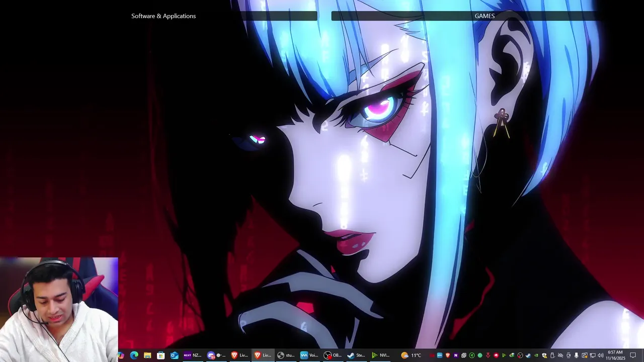Image resolution: width=644 pixels, height=362 pixels.
Task: Click the Voicemod icon in system tray
Action: (x=440, y=355)
